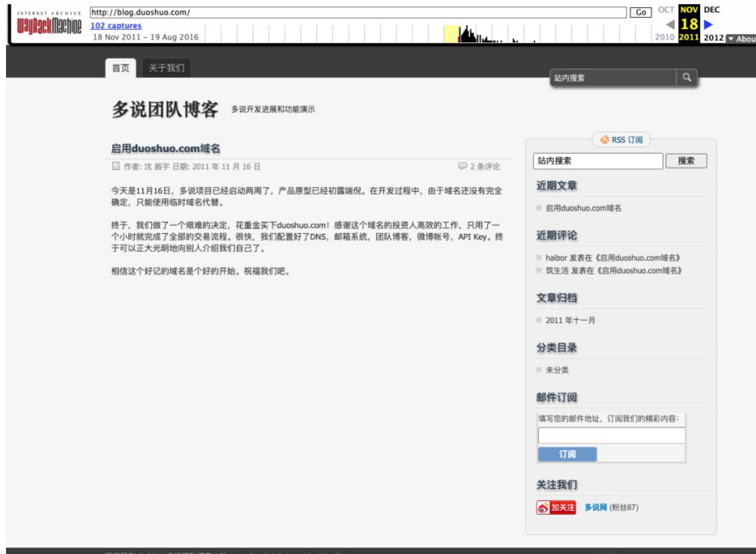The image size is (756, 554).
Task: Open the 2 条评论 comments link
Action: [485, 167]
